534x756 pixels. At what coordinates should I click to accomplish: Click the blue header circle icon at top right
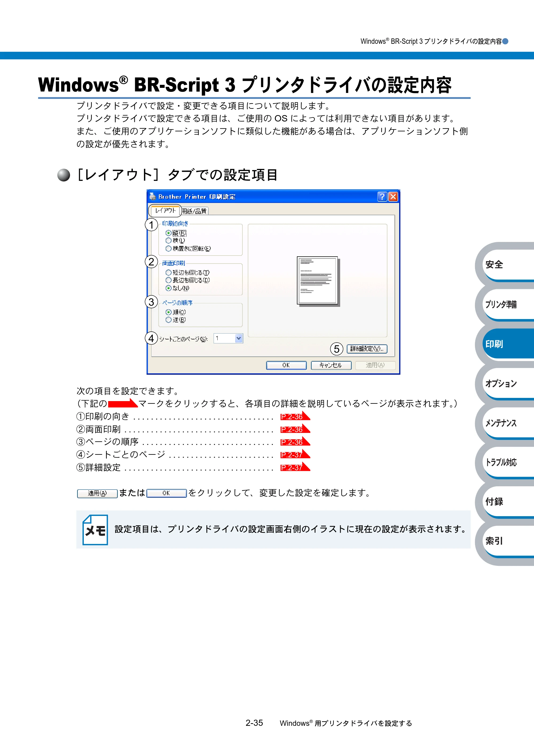pos(505,41)
